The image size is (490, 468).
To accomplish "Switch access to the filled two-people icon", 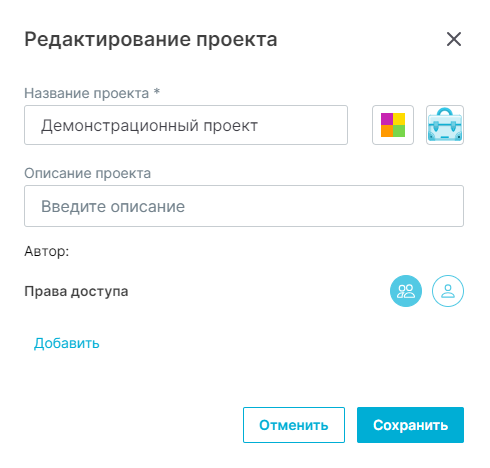I will pos(406,291).
